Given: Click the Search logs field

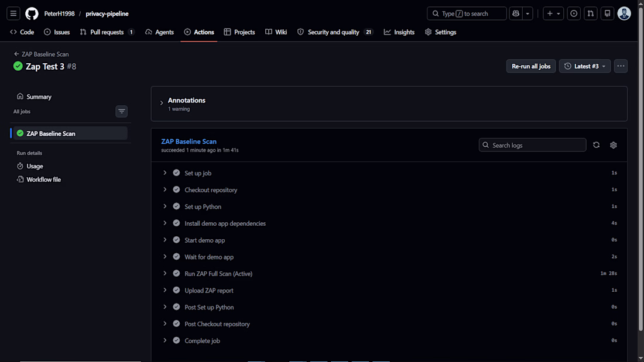Looking at the screenshot, I should [532, 145].
